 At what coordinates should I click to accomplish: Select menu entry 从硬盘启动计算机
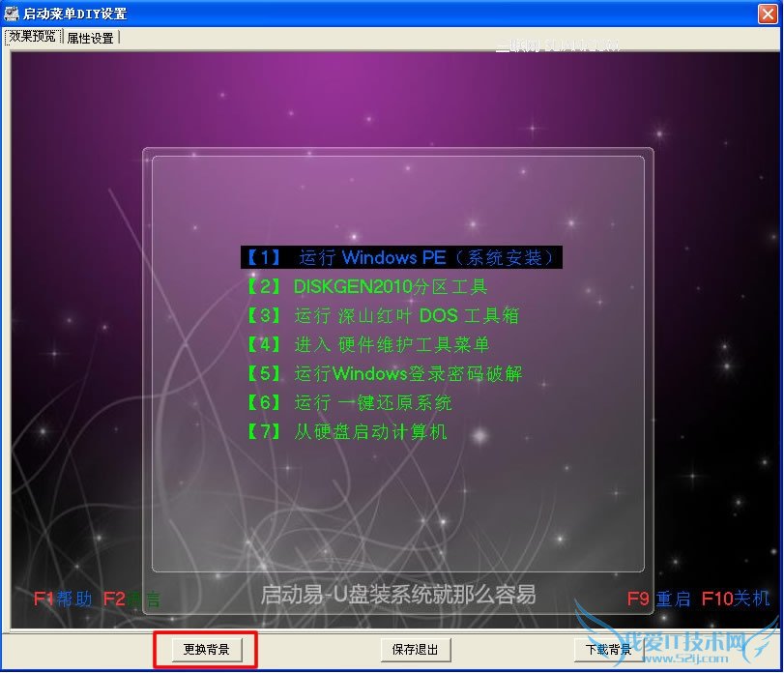[347, 431]
